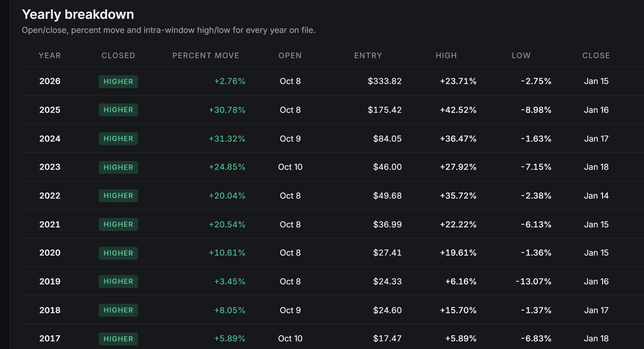Click the -13.07% low value
Viewport: 644px width, 349px height.
[x=534, y=281]
